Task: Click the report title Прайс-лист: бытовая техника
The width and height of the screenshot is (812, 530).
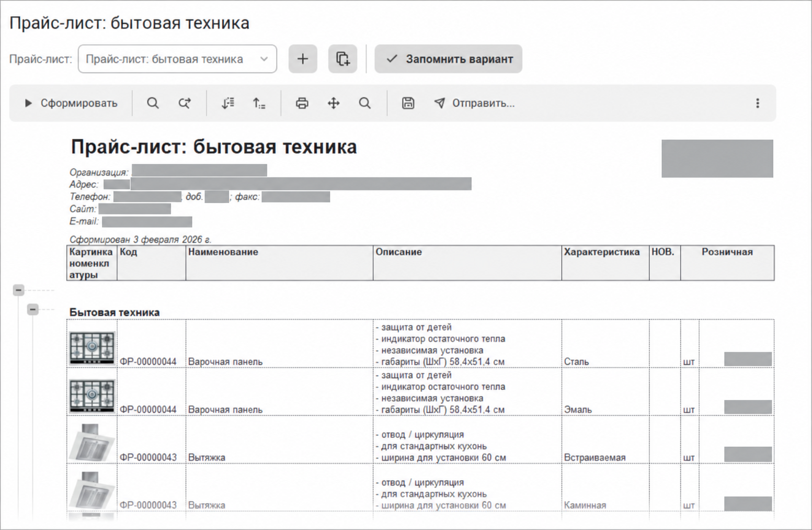Action: [214, 147]
